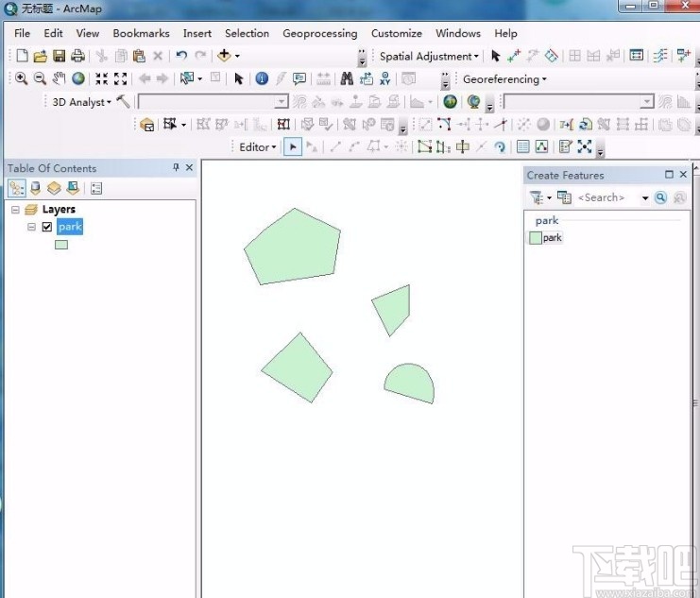The image size is (700, 598).
Task: Open the Customize menu
Action: point(397,33)
